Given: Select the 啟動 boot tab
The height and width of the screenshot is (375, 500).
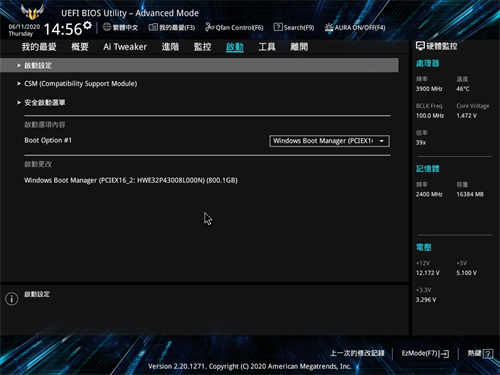Looking at the screenshot, I should click(235, 47).
